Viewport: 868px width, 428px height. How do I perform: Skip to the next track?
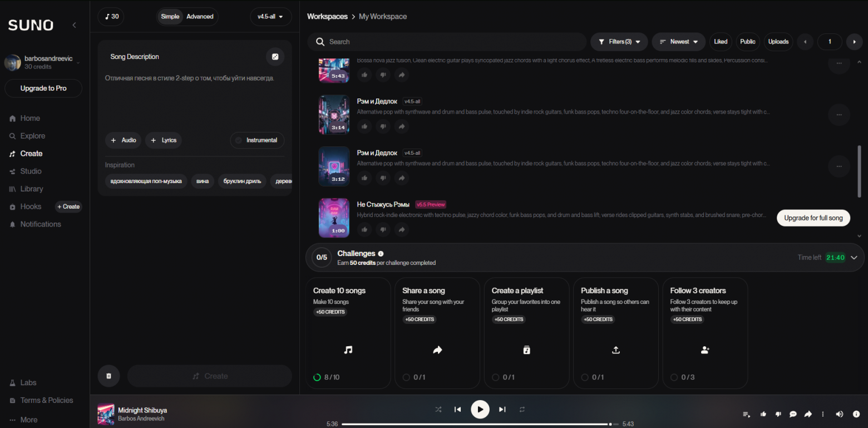pyautogui.click(x=502, y=410)
